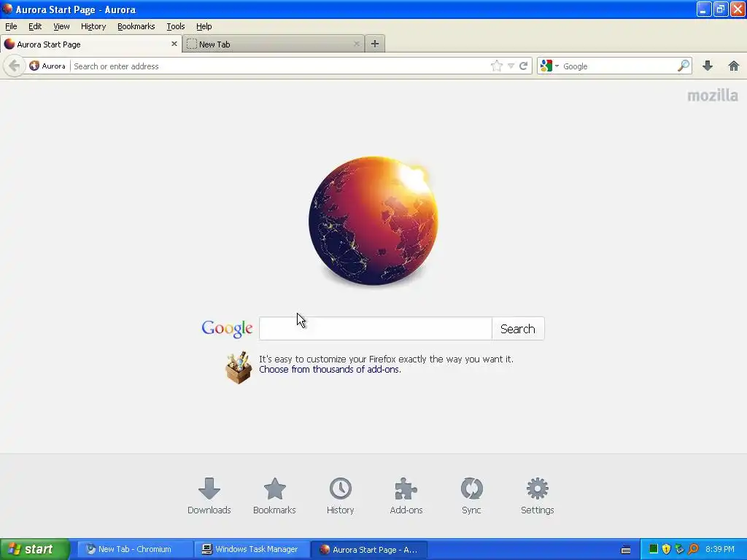Open the Add-ons puzzle shortcut
Image resolution: width=747 pixels, height=560 pixels.
coord(406,496)
